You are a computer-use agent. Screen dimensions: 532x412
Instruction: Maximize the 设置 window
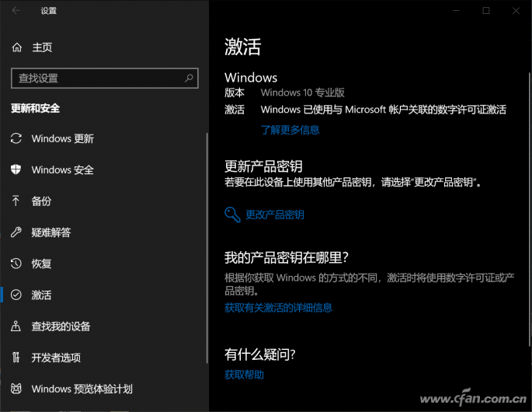coord(486,11)
